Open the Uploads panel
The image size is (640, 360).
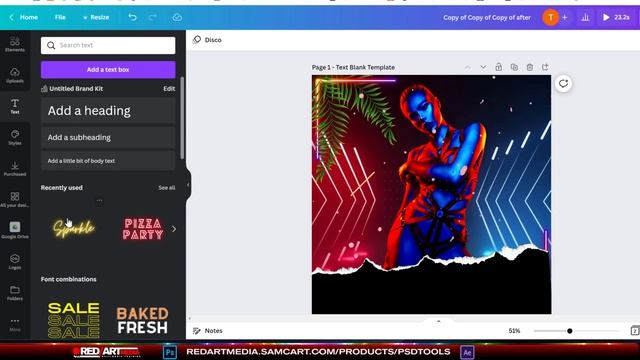[15, 76]
